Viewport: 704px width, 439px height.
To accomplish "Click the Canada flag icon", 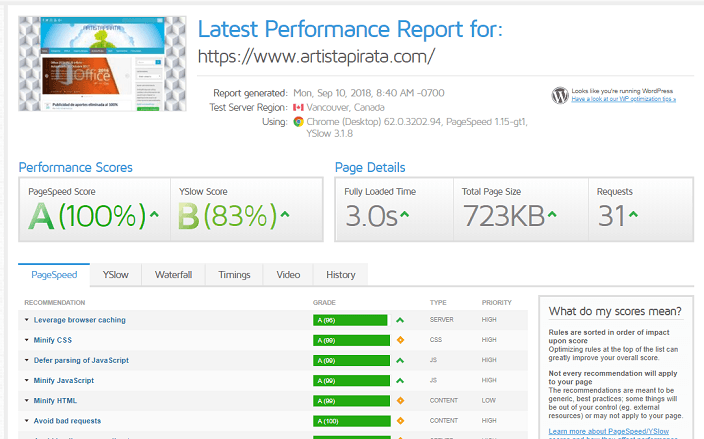I will click(298, 107).
